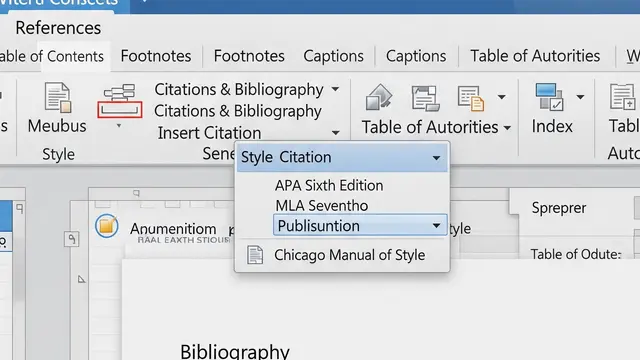Viewport: 640px width, 360px height.
Task: Open the first Citations & Bibliography dropdown arrow
Action: [x=335, y=89]
